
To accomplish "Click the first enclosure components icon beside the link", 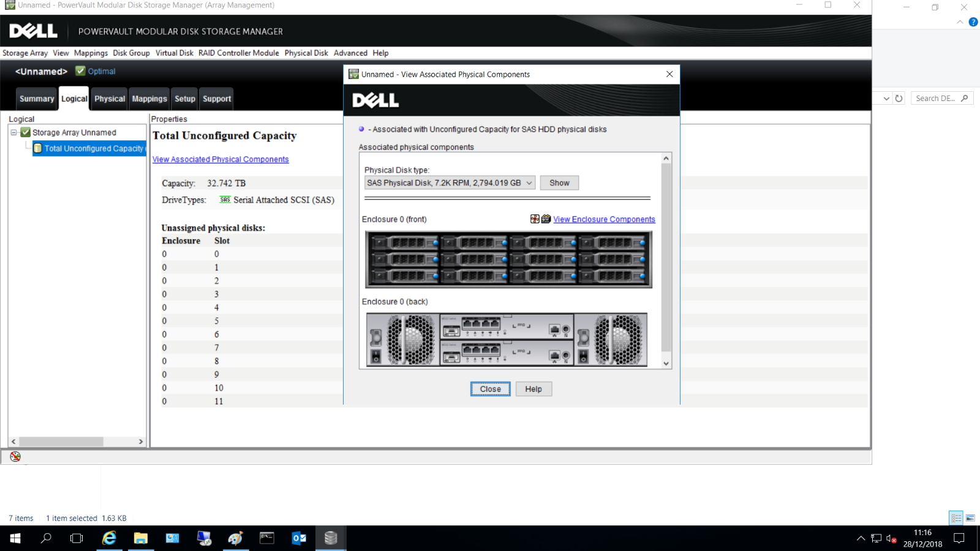I will point(535,219).
